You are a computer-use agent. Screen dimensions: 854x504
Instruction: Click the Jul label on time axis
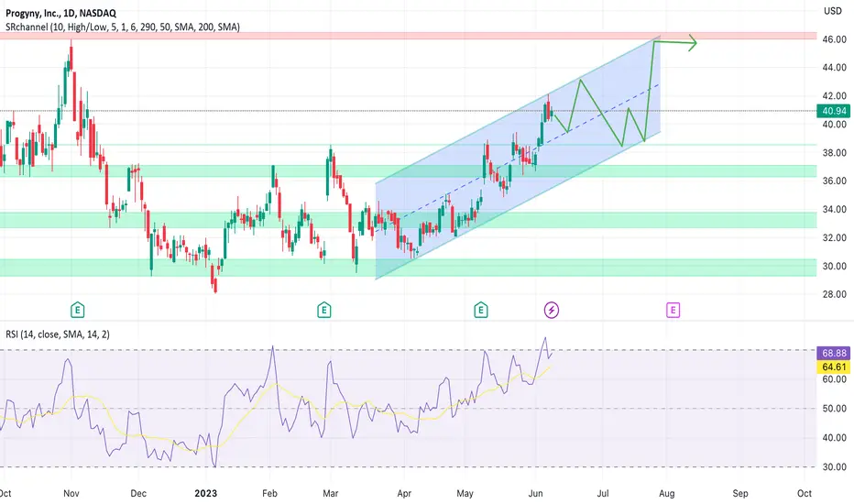tap(603, 493)
